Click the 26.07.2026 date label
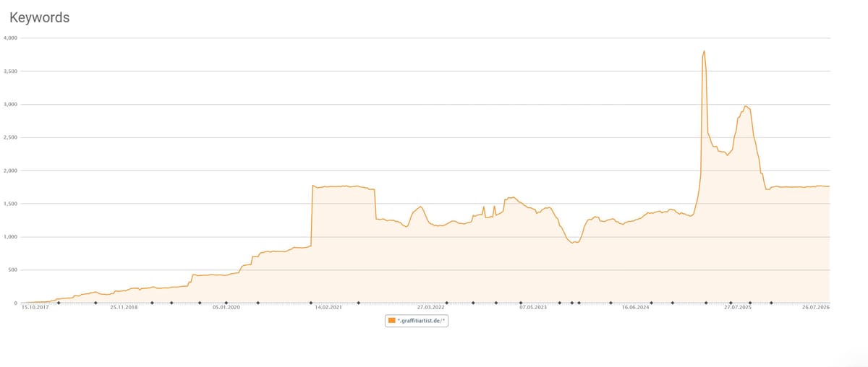The height and width of the screenshot is (367, 868). (x=816, y=308)
